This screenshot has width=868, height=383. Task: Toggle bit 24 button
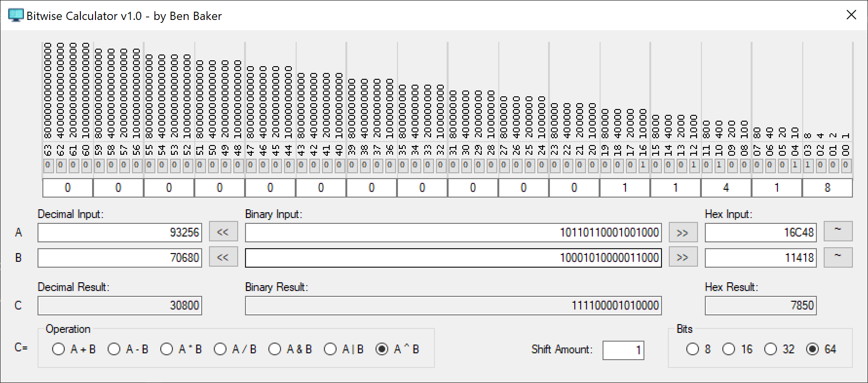click(x=542, y=165)
